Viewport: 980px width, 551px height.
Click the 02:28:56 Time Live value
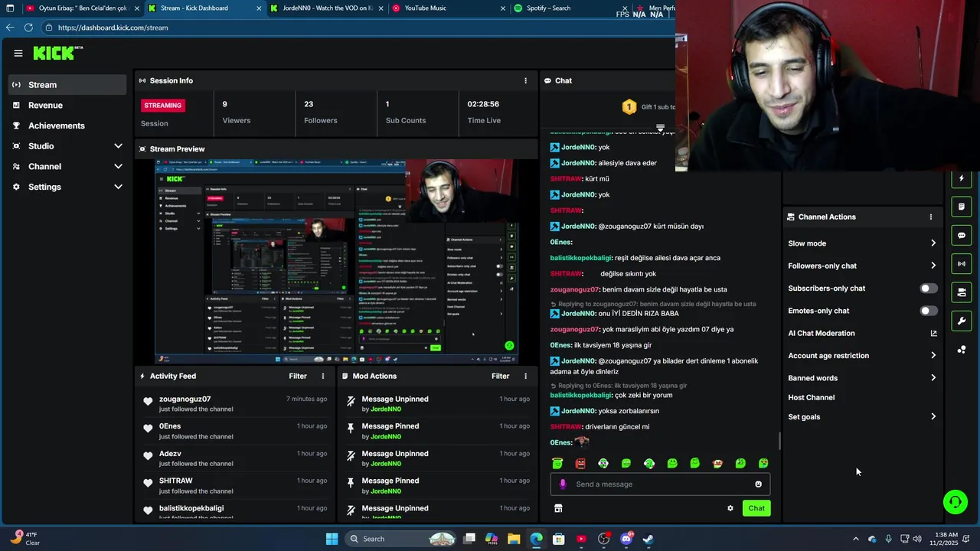(483, 104)
